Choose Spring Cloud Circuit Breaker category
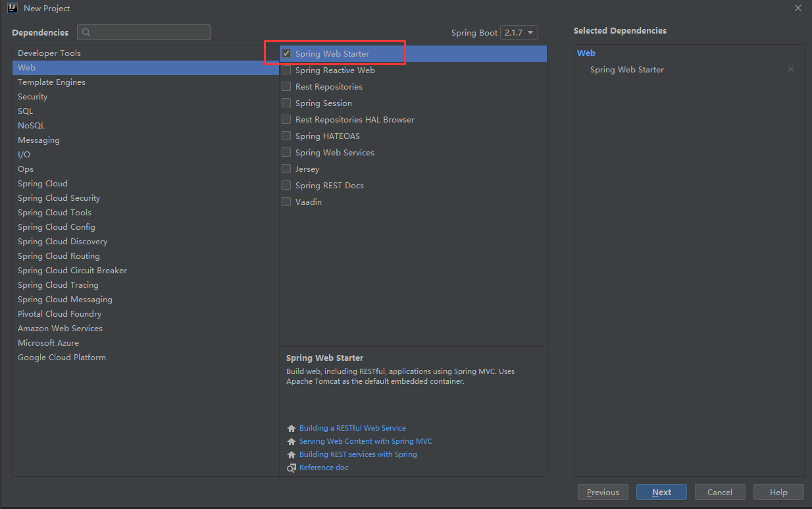Viewport: 812px width, 509px height. tap(145, 271)
